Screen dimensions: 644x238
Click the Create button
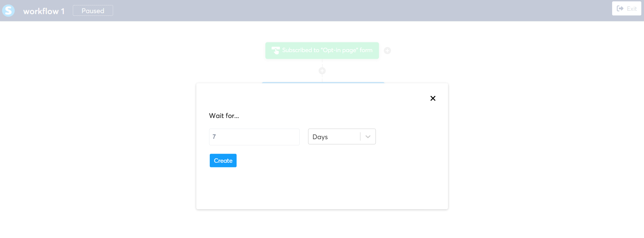tap(223, 161)
